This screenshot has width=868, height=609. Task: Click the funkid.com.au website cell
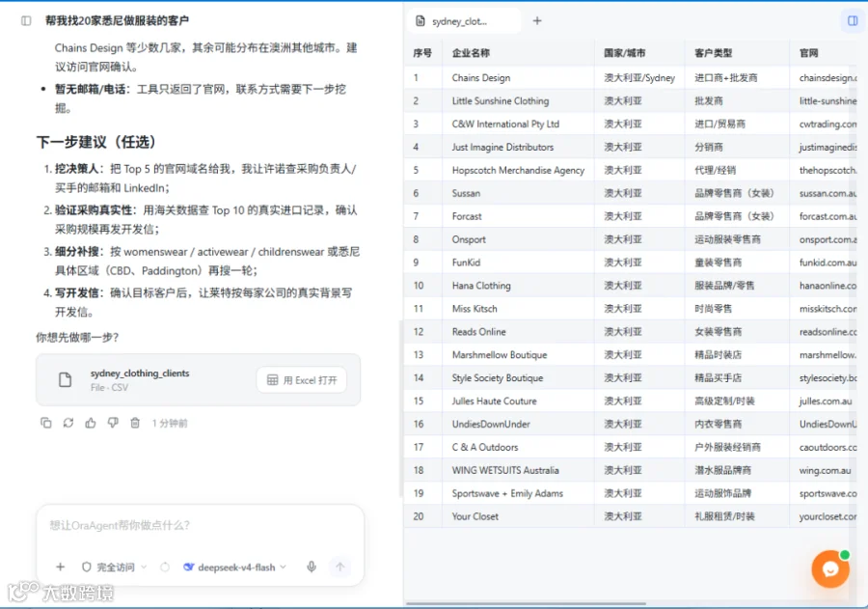click(825, 263)
